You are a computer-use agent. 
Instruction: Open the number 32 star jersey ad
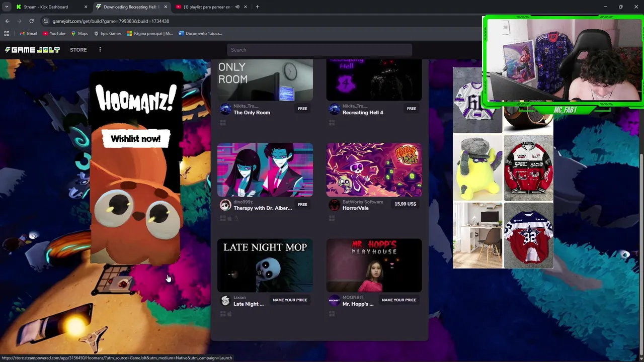point(528,235)
